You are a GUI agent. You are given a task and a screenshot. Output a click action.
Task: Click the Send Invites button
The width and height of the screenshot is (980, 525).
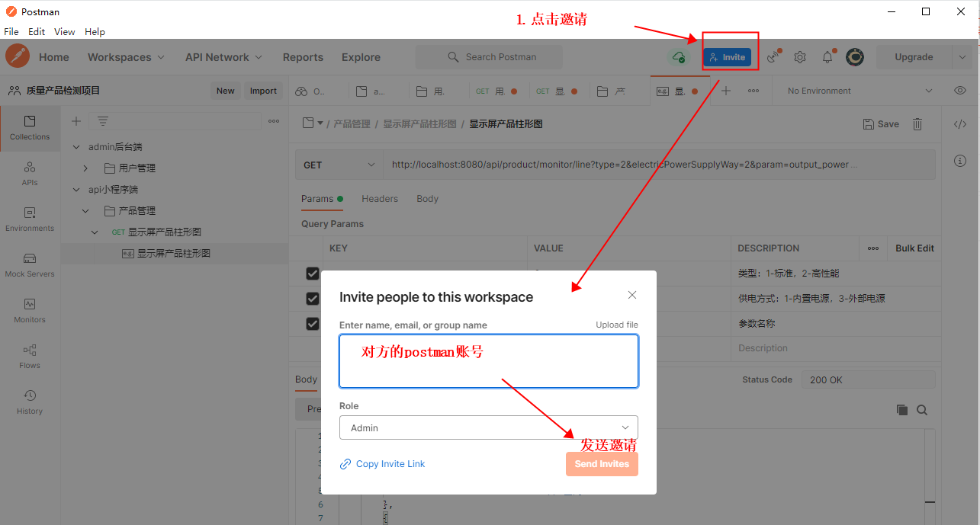click(x=602, y=464)
